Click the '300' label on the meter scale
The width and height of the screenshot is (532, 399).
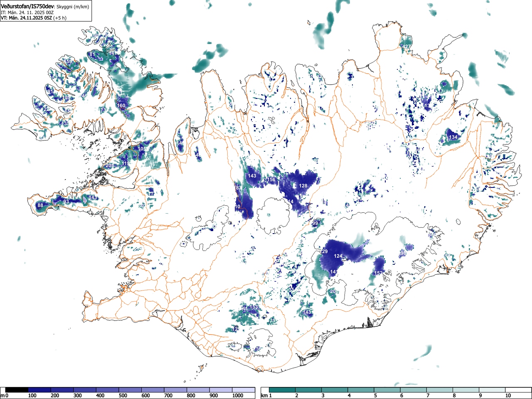tap(78, 396)
